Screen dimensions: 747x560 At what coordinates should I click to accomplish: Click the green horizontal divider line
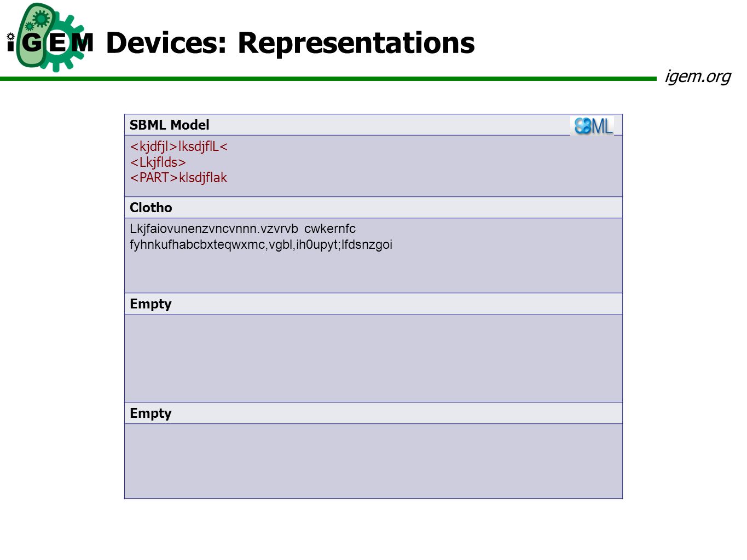tap(328, 79)
